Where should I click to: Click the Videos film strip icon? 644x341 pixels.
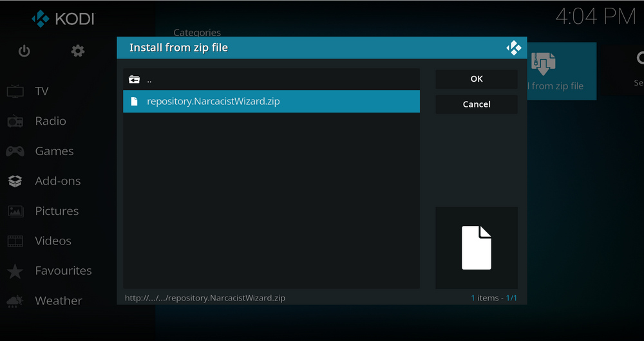pyautogui.click(x=15, y=241)
